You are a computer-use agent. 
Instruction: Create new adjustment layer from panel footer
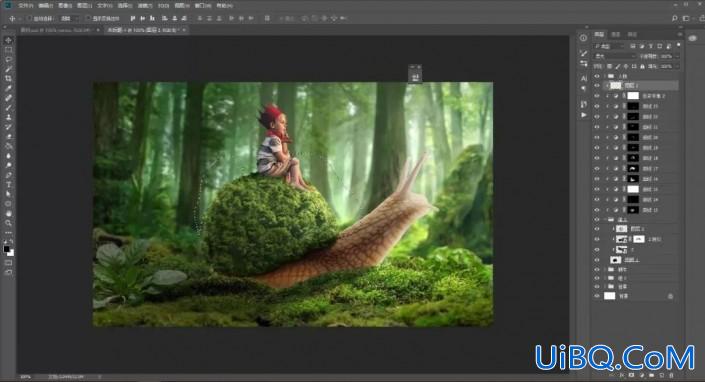point(642,375)
